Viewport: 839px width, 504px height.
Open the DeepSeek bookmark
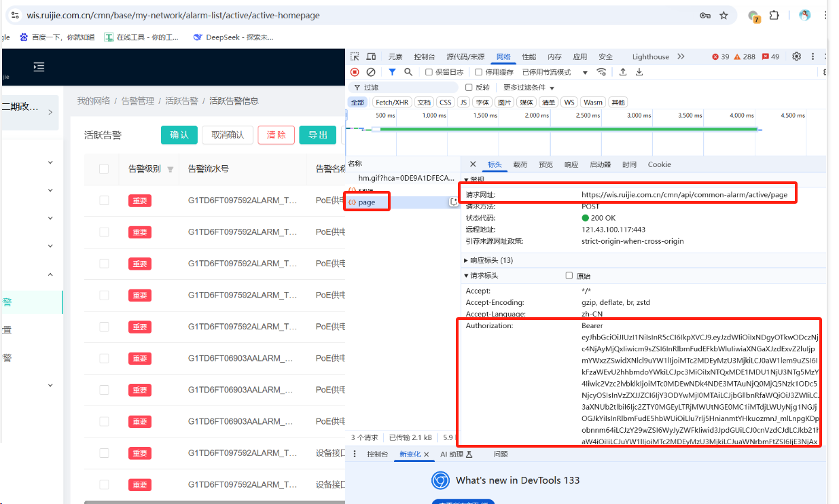pyautogui.click(x=233, y=37)
